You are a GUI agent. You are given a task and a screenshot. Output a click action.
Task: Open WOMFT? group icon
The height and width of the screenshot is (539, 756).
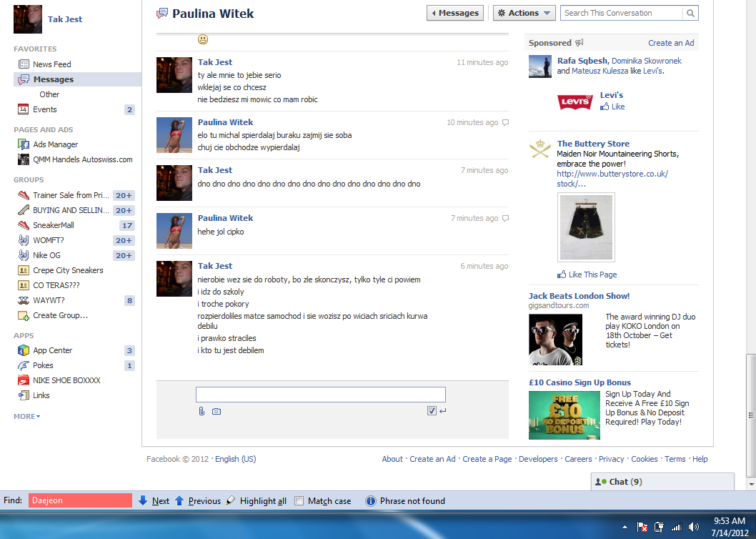[24, 239]
